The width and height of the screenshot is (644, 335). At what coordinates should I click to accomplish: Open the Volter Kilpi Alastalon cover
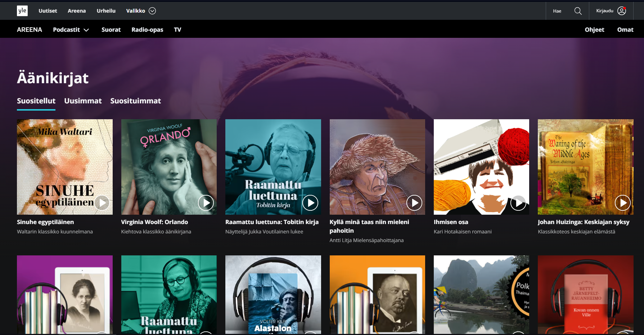pos(273,295)
